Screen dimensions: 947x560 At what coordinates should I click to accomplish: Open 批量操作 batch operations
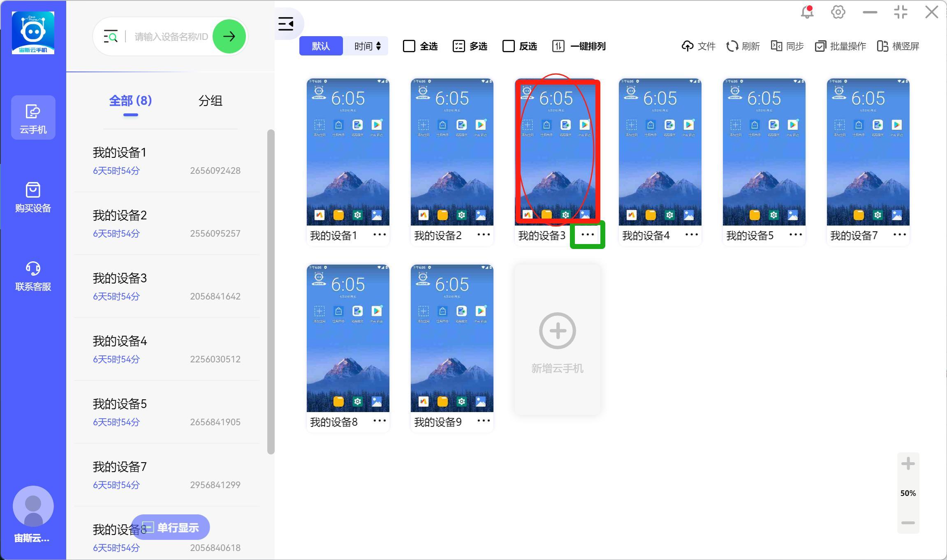(840, 46)
